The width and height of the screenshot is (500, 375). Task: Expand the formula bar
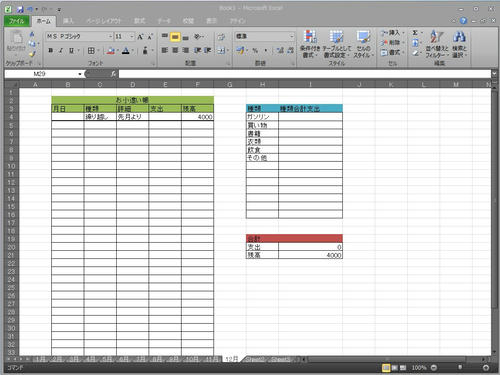(494, 74)
